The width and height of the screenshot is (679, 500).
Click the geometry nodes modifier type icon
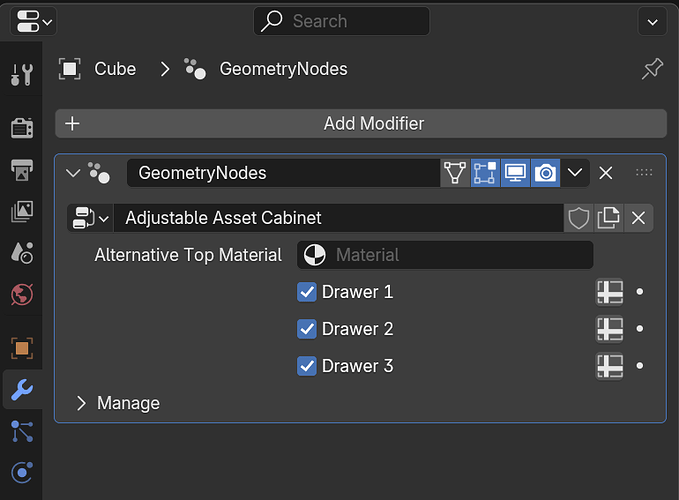click(x=99, y=173)
